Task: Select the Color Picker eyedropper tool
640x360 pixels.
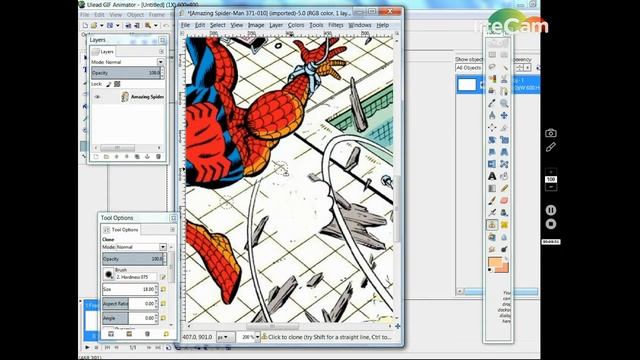Action: click(x=492, y=103)
